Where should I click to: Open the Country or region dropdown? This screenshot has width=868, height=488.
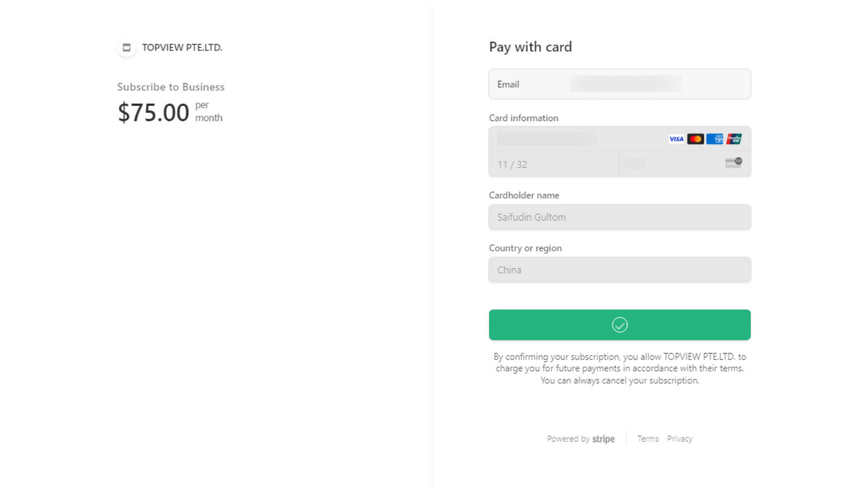coord(620,270)
